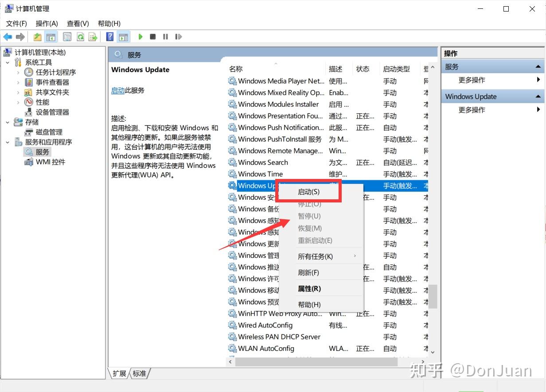
Task: Collapse the 系统工具 tree node
Action: coord(7,62)
